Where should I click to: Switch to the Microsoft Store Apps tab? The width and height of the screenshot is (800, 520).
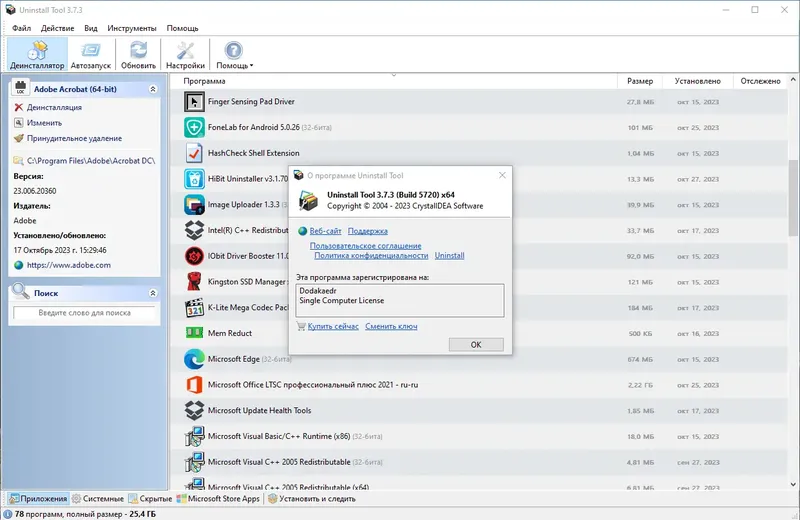(218, 499)
